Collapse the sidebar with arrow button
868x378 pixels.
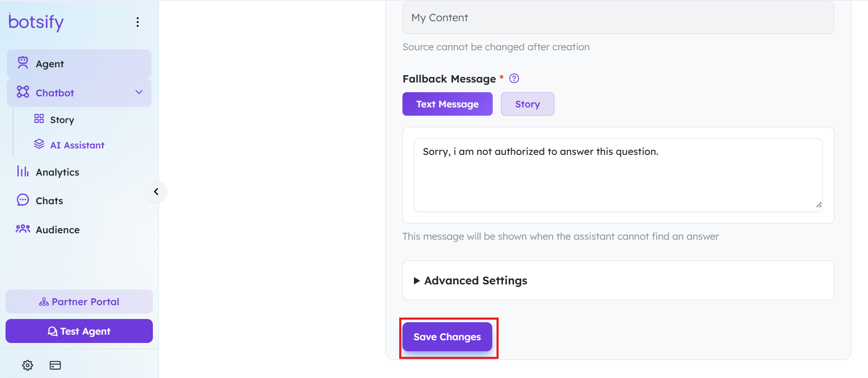[x=156, y=192]
